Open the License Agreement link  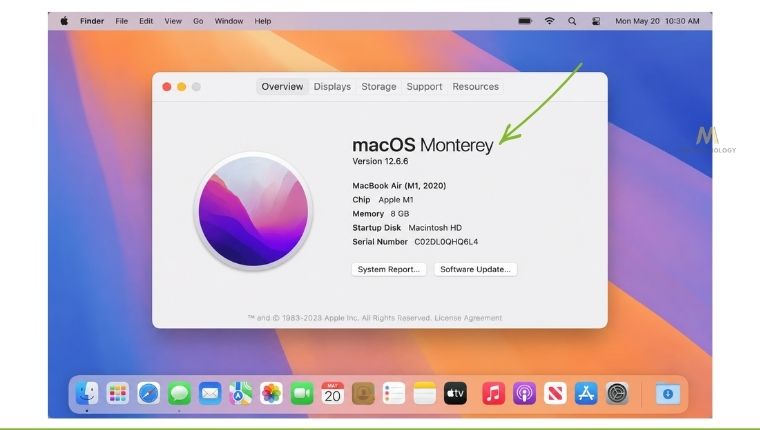click(468, 318)
